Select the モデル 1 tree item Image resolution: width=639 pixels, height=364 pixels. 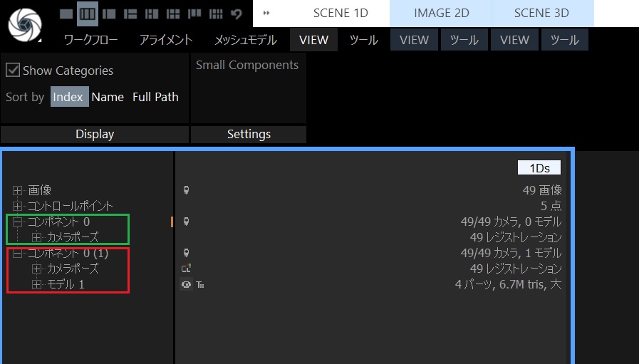66,284
